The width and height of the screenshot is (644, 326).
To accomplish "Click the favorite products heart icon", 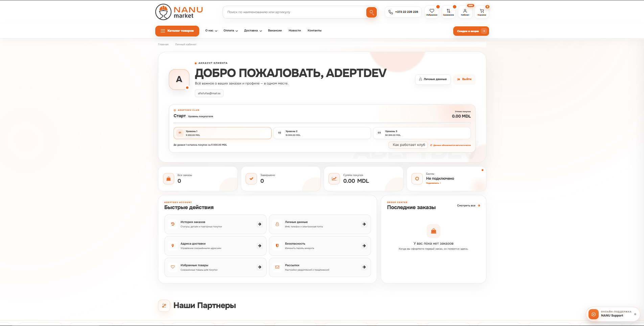I will coord(173,267).
